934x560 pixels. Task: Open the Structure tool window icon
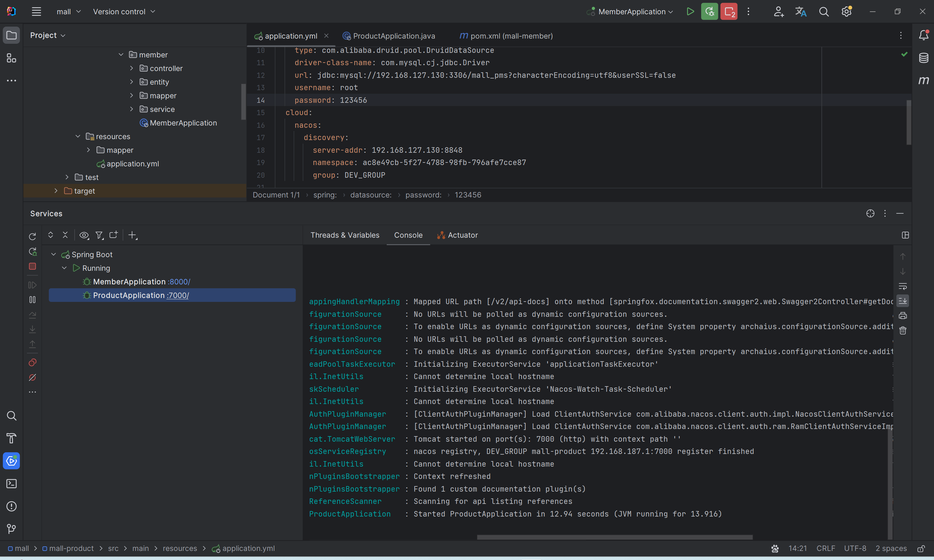coord(11,58)
